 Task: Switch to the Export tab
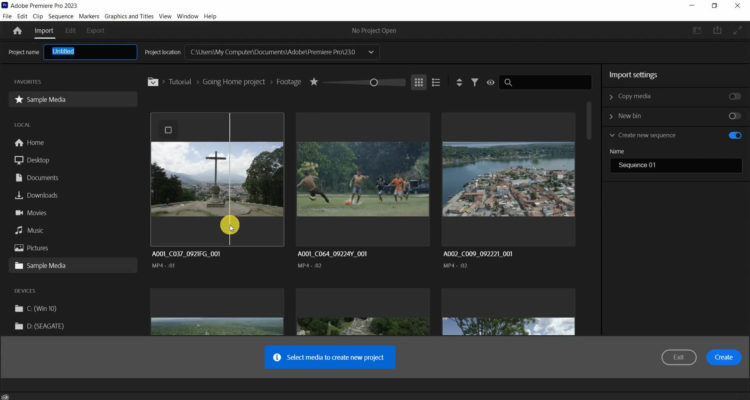point(95,31)
